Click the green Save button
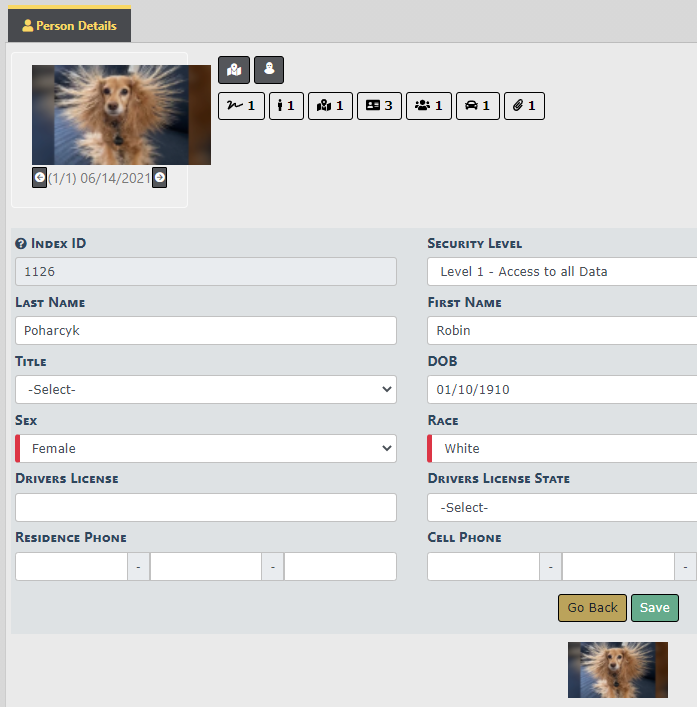697x707 pixels. tap(654, 608)
